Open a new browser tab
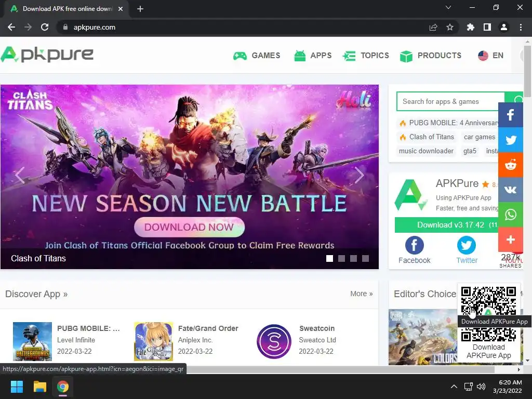The image size is (532, 399). click(x=140, y=9)
